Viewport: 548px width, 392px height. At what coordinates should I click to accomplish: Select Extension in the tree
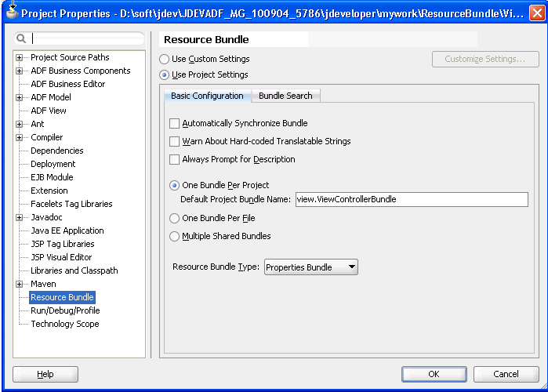(x=49, y=191)
